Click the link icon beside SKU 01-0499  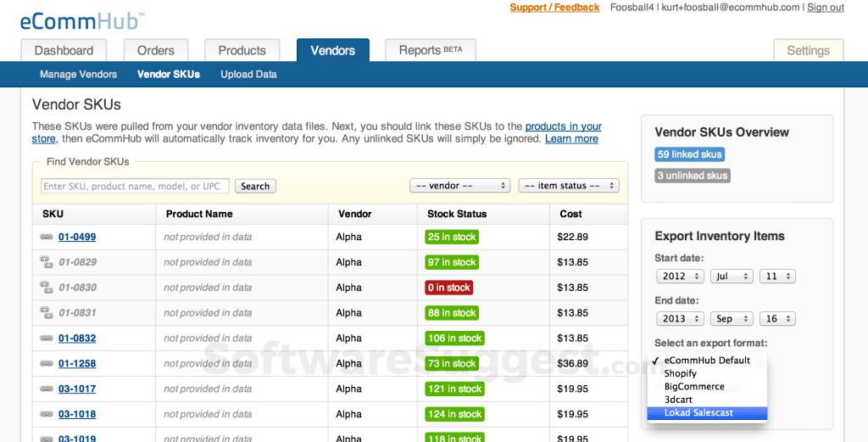coord(47,237)
